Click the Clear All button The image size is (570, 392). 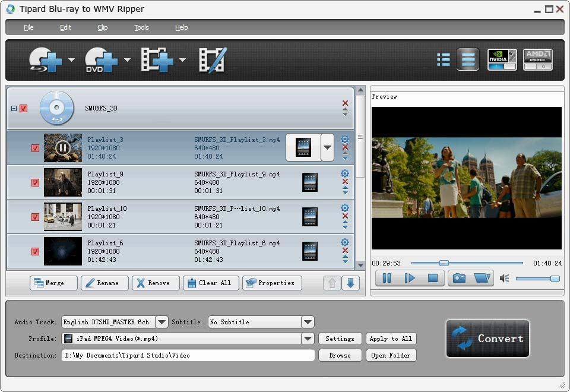[211, 283]
